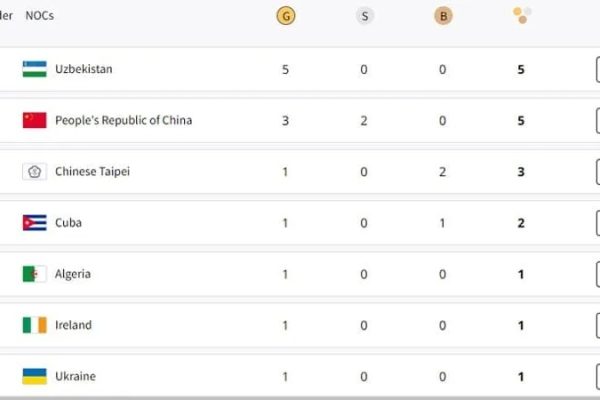Viewport: 600px width, 400px height.
Task: Expand the Cuba row details
Action: pyautogui.click(x=598, y=223)
